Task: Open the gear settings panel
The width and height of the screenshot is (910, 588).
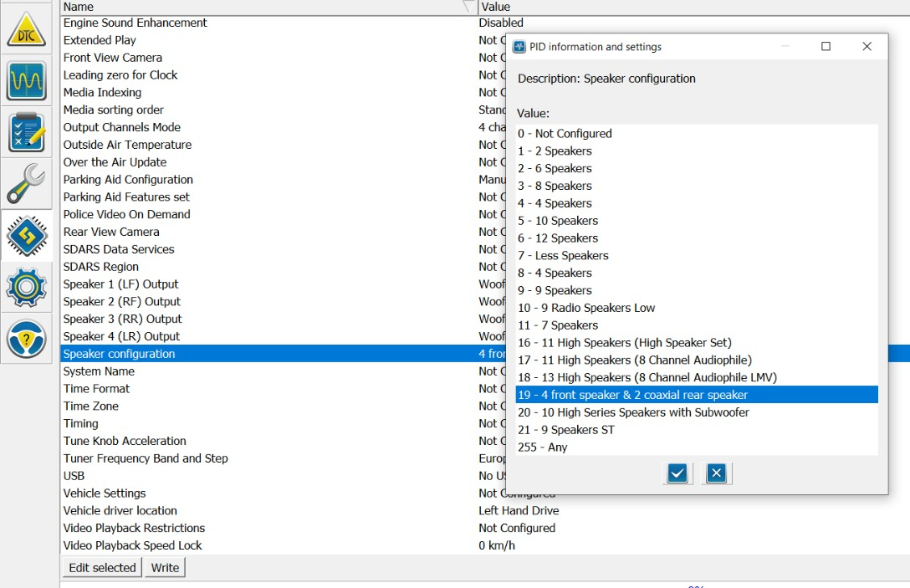Action: 26,288
